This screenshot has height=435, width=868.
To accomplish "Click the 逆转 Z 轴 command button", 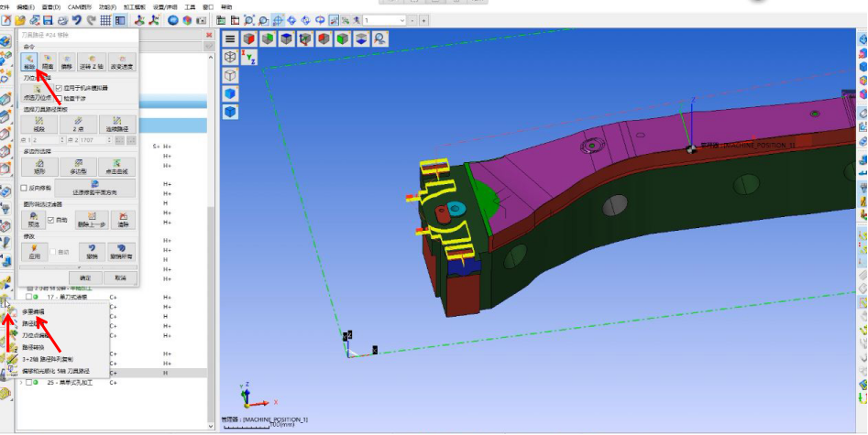I will [x=92, y=61].
